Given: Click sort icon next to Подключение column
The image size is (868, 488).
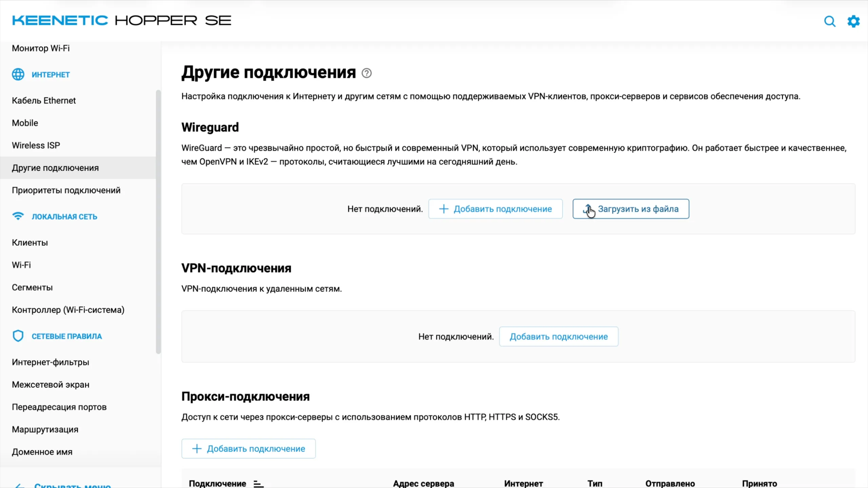Looking at the screenshot, I should (258, 484).
